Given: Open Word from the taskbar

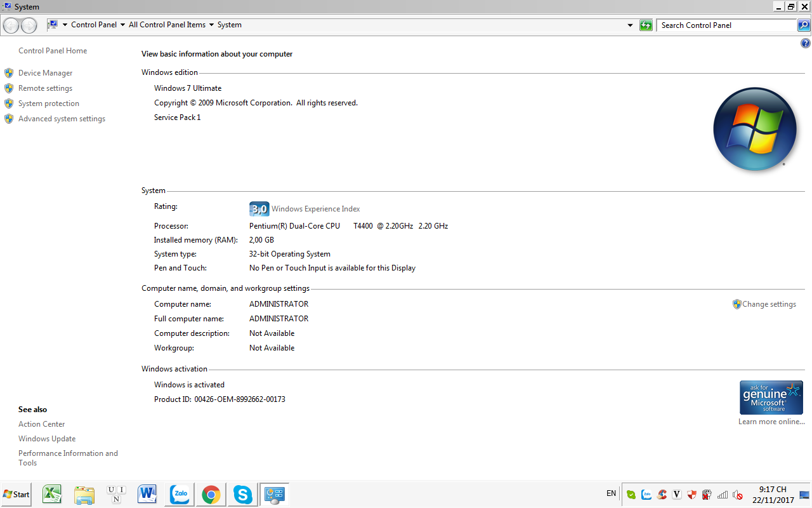Looking at the screenshot, I should click(x=147, y=494).
